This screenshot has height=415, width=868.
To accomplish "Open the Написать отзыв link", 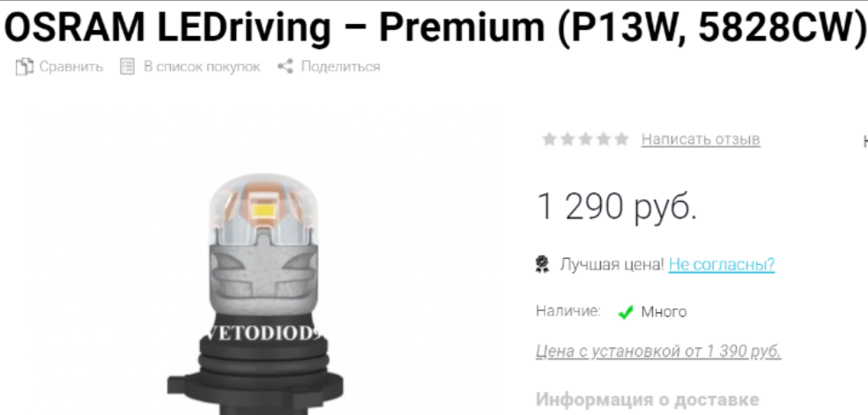I will (x=701, y=139).
